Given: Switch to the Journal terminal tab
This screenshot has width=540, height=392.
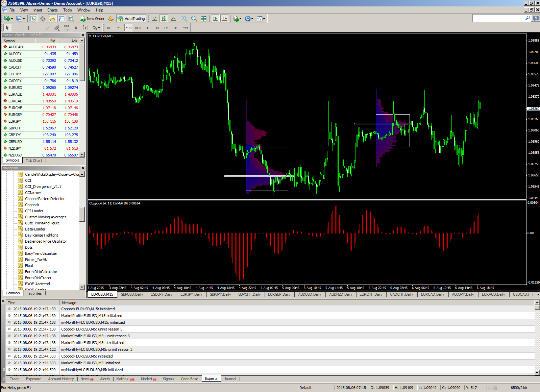Looking at the screenshot, I should [230, 379].
